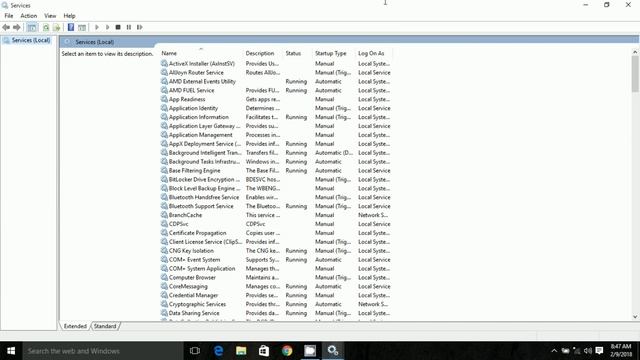The width and height of the screenshot is (640, 360).
Task: Refresh the services list from toolbar
Action: coord(46,27)
